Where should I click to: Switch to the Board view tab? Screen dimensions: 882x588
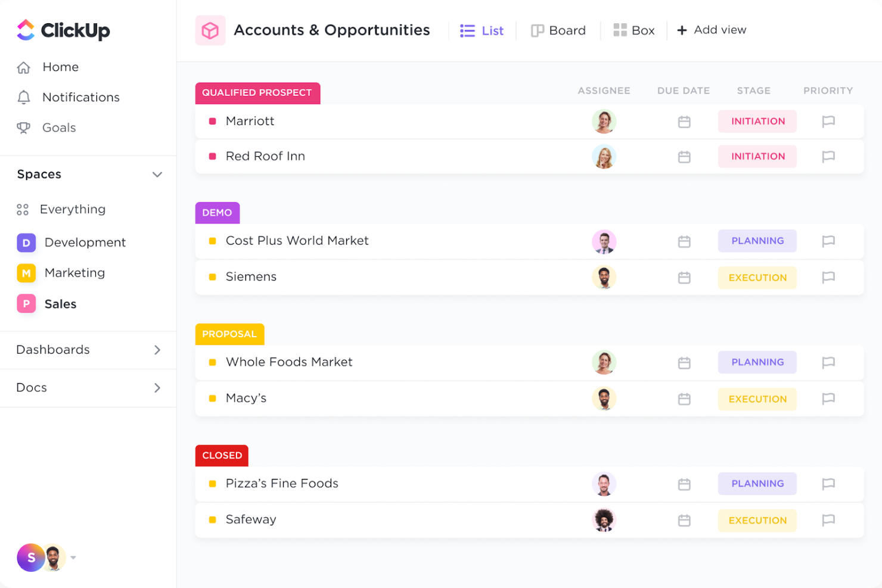pyautogui.click(x=558, y=30)
